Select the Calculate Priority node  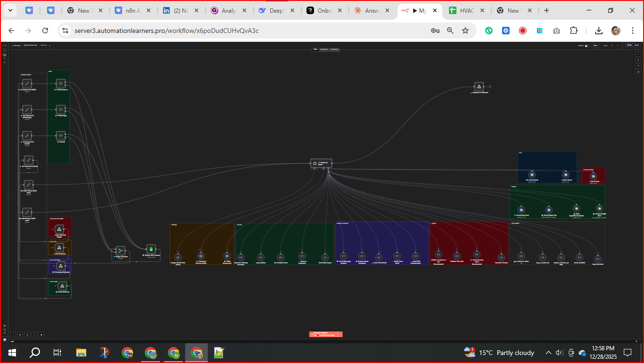(x=502, y=257)
